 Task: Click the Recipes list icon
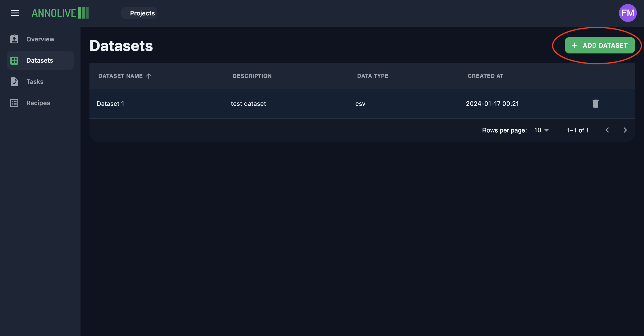click(14, 103)
